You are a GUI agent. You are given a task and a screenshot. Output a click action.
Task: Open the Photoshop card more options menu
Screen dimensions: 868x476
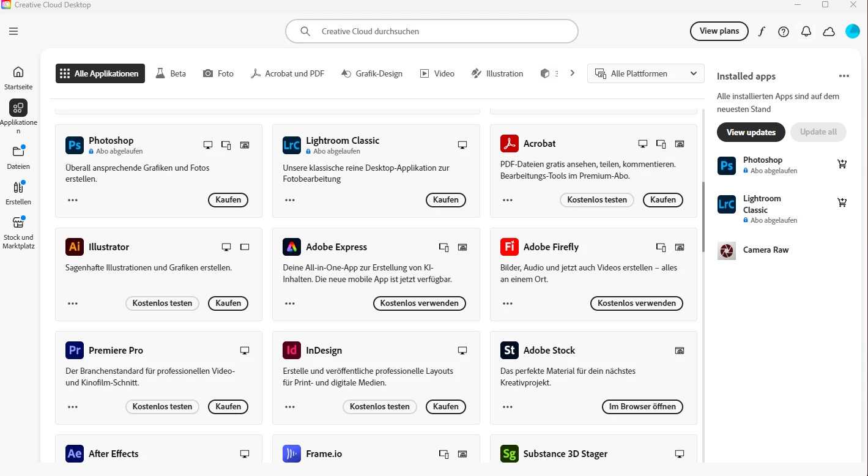(x=73, y=200)
